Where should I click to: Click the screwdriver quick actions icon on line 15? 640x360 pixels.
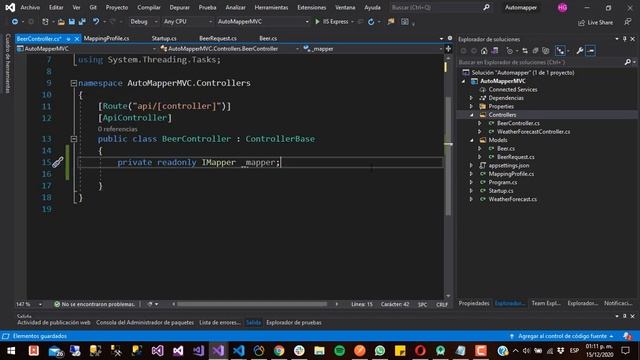click(x=58, y=162)
